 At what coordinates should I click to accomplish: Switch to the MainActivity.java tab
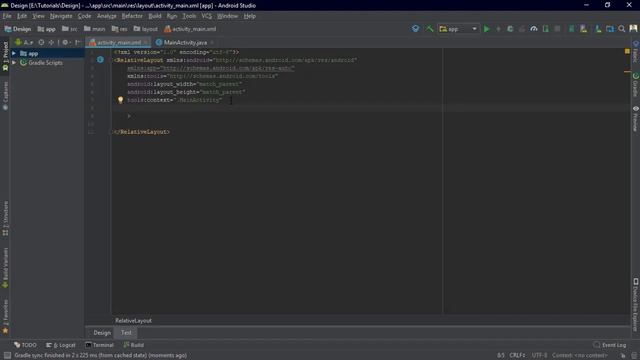coord(185,42)
